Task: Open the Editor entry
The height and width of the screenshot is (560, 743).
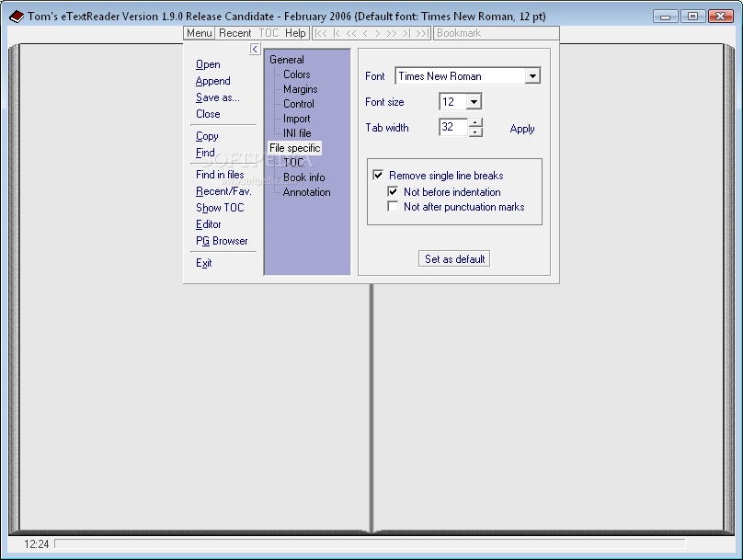Action: pyautogui.click(x=209, y=224)
